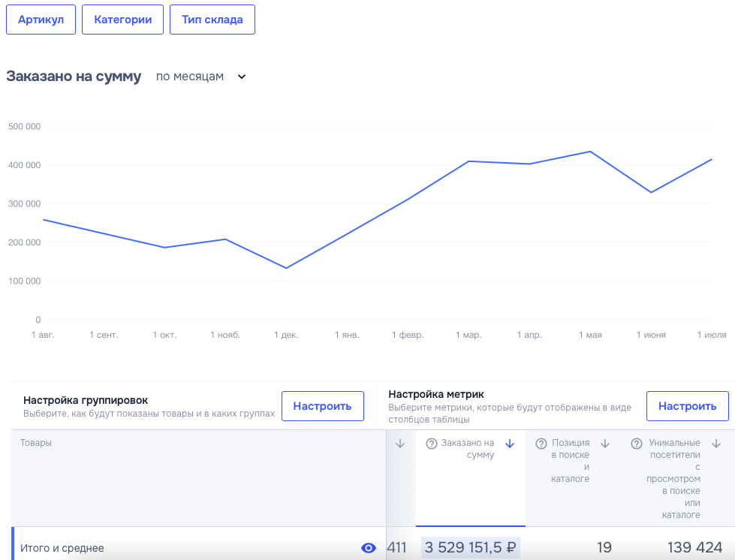735x560 pixels.
Task: Click help icon for "Уникальные посетители" column
Action: (637, 444)
